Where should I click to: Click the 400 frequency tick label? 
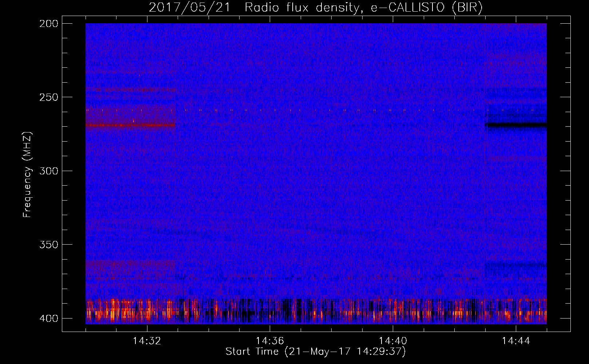[48, 318]
